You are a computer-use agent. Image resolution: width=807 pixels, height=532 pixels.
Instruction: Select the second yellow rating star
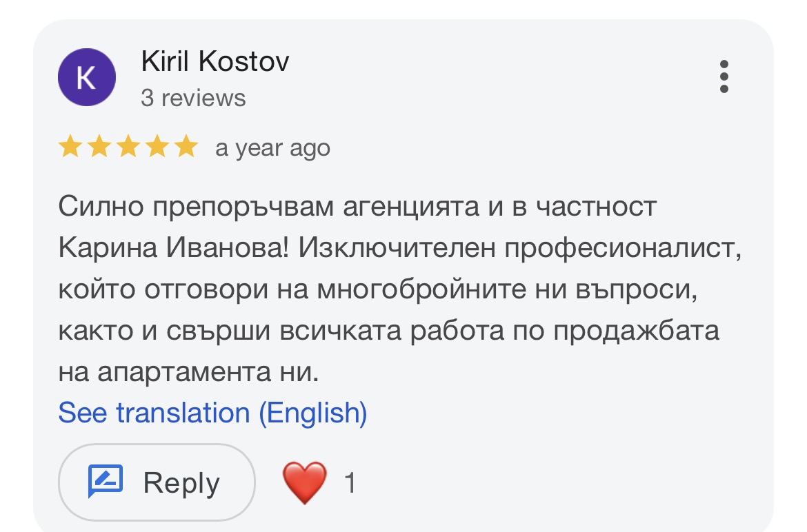99,146
